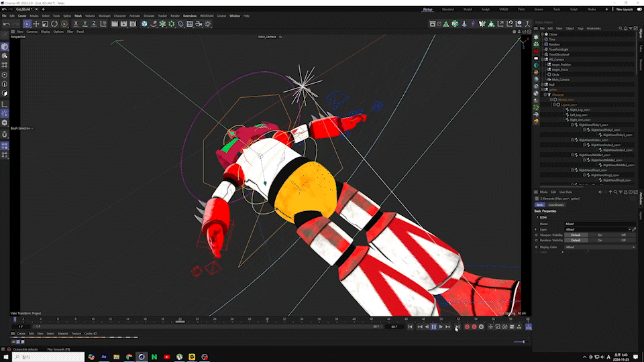Viewport: 644px width, 362px height.
Task: Switch to the Sculpt layout tab
Action: 486,9
